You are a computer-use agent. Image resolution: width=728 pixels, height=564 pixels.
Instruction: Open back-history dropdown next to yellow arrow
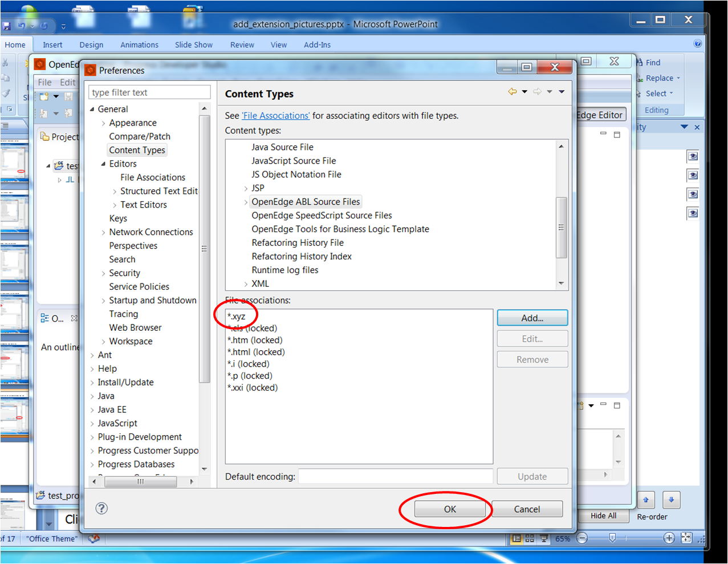(x=524, y=92)
